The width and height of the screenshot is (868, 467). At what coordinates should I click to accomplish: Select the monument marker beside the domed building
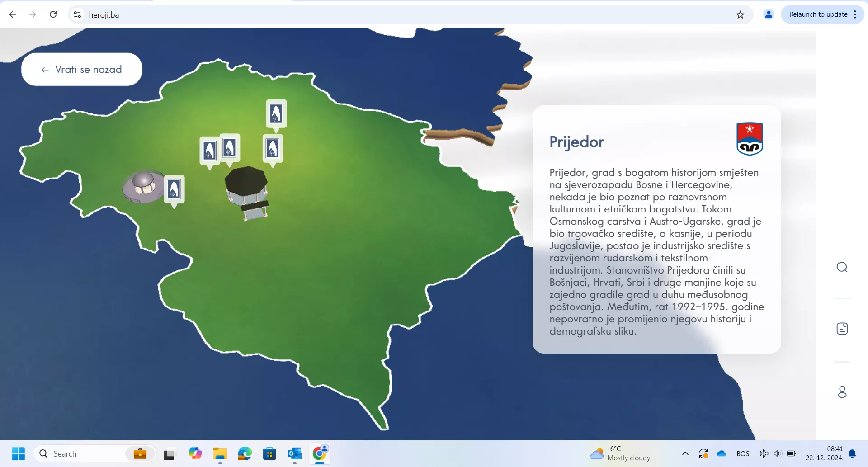point(174,189)
